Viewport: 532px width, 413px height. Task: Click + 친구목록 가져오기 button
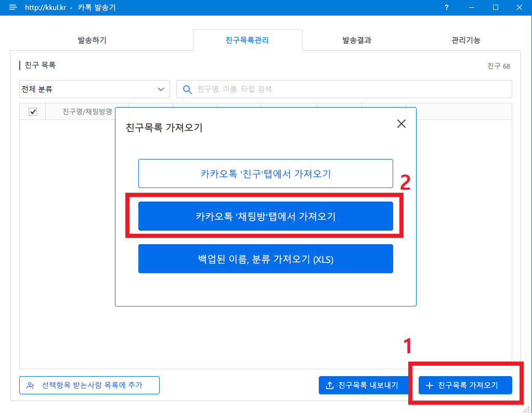tap(465, 385)
